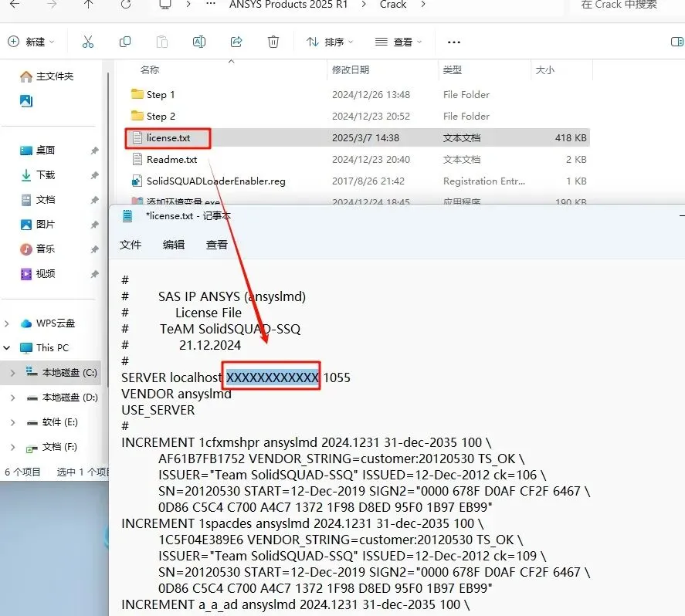Open the 查看 menu in Notepad
Image resolution: width=685 pixels, height=616 pixels.
pyautogui.click(x=217, y=245)
